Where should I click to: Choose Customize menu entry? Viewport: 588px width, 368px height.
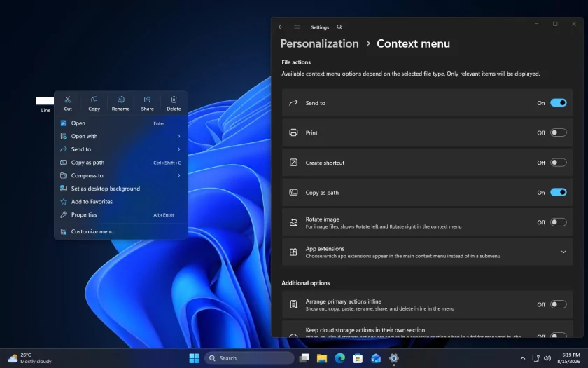(x=120, y=232)
